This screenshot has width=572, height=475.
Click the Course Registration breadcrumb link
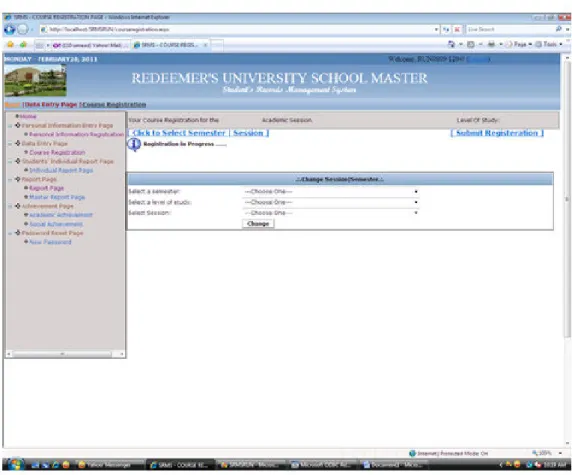coord(114,105)
